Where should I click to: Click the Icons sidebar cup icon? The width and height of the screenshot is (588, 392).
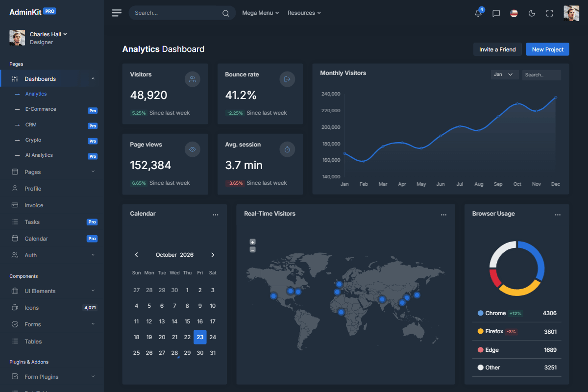[x=15, y=308]
